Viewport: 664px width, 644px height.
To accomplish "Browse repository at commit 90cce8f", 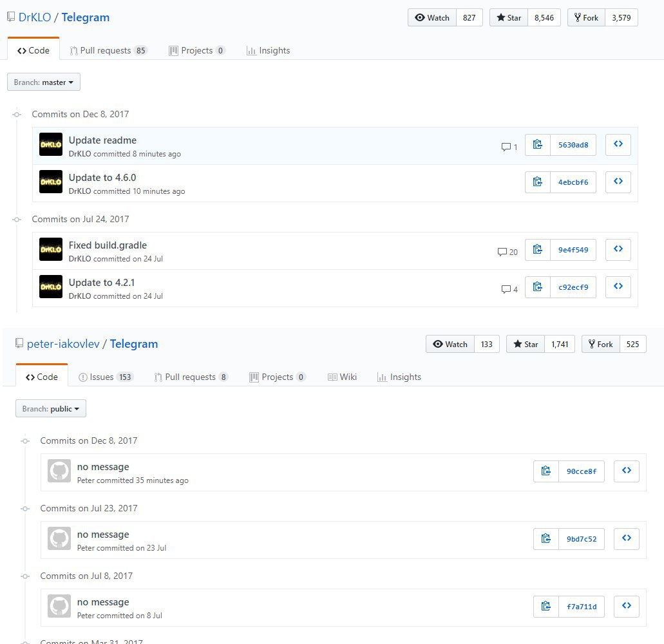I will point(626,471).
